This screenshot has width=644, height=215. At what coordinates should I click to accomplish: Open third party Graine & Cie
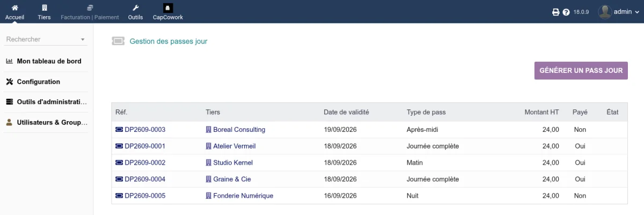coord(232,179)
